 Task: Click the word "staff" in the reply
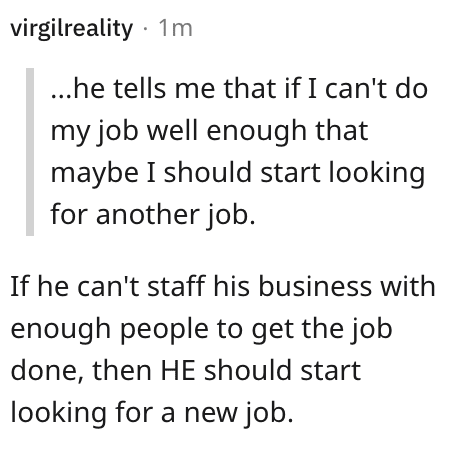click(176, 286)
